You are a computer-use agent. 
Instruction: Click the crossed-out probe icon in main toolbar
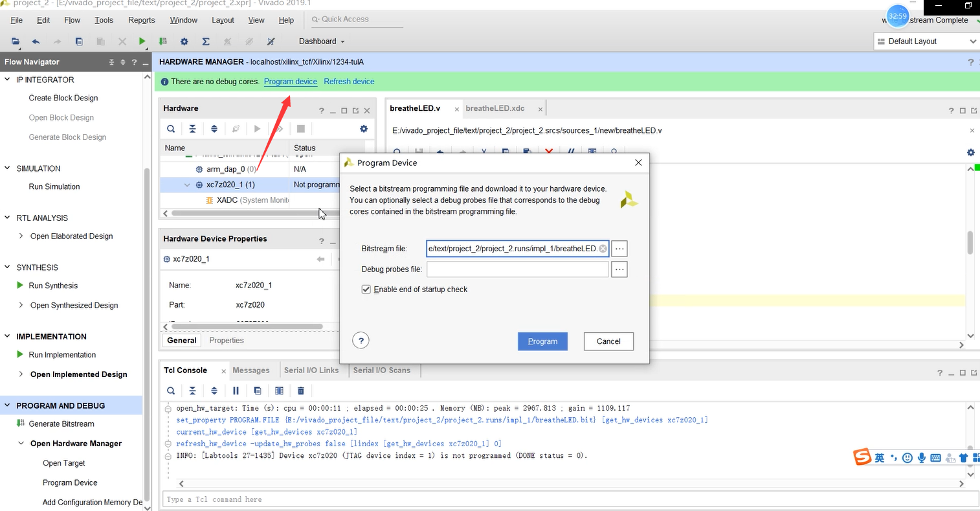[271, 41]
